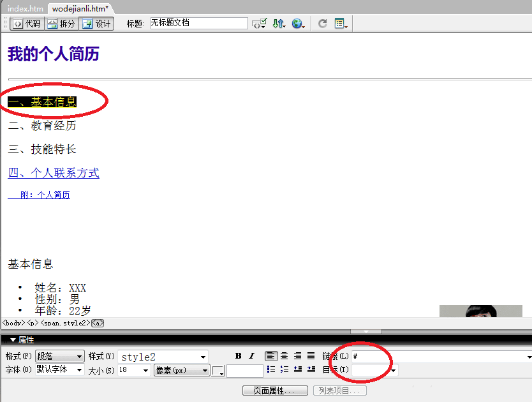Open the text color swatch picker
The image size is (532, 402).
(218, 371)
